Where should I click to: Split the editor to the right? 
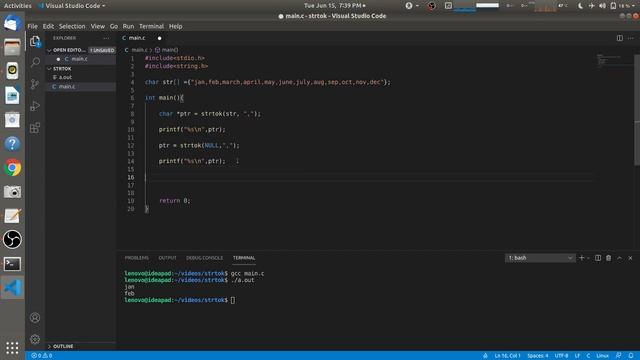[x=620, y=38]
